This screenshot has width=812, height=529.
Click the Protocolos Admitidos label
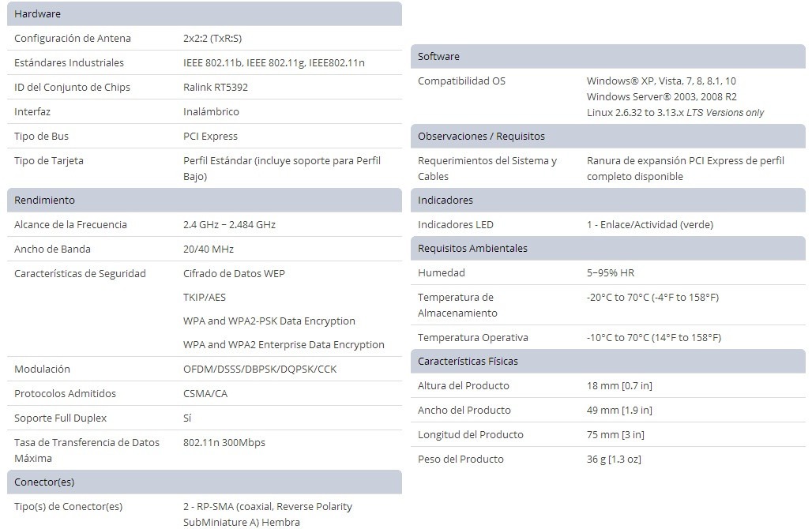coord(66,393)
